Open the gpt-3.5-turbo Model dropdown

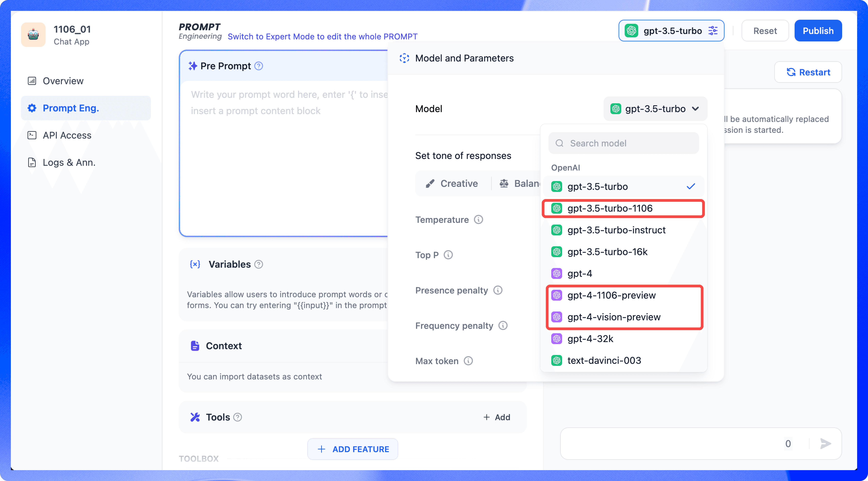tap(655, 109)
